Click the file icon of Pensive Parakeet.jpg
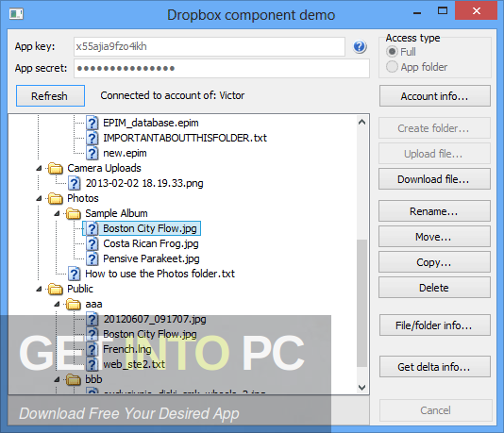Image resolution: width=504 pixels, height=433 pixels. (x=92, y=258)
